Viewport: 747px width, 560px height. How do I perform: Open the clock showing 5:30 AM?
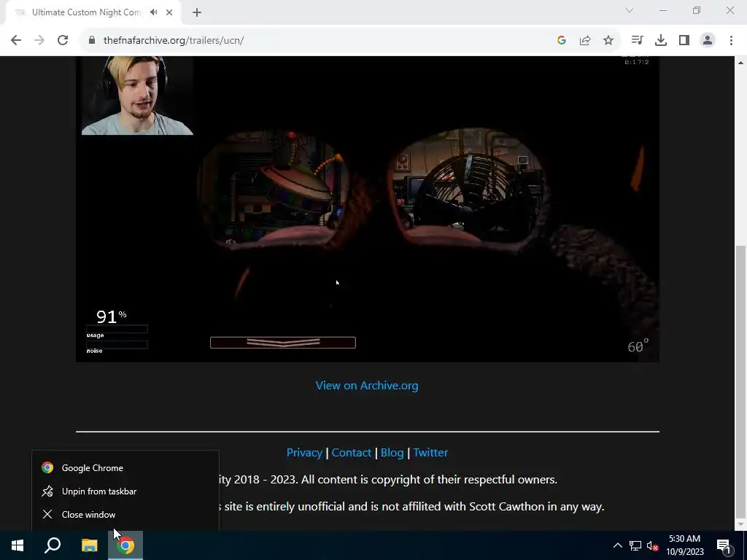[x=684, y=545]
